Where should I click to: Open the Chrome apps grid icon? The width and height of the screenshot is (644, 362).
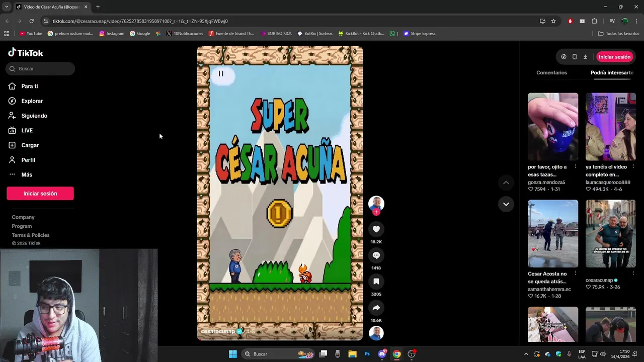[x=7, y=34]
